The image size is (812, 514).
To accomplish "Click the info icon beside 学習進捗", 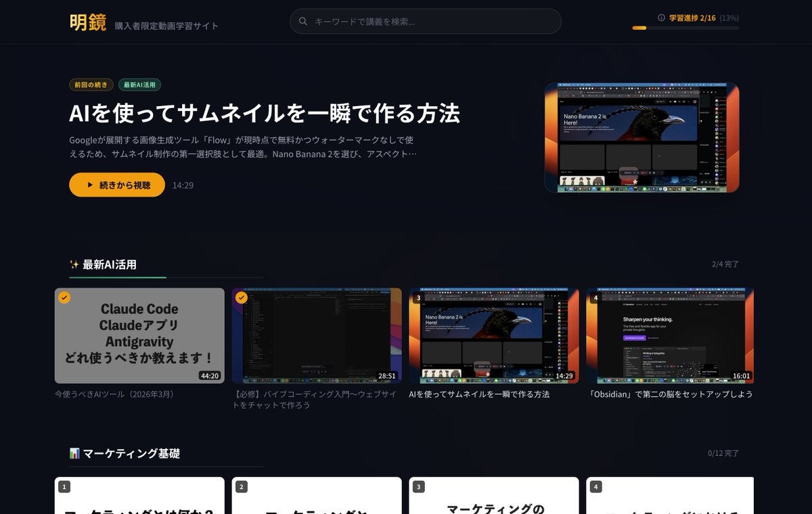I will coord(661,18).
